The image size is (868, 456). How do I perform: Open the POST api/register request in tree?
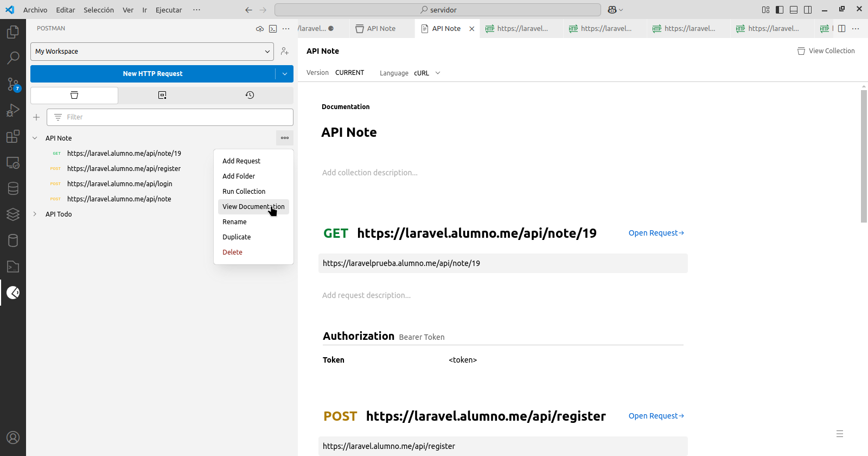click(x=124, y=169)
